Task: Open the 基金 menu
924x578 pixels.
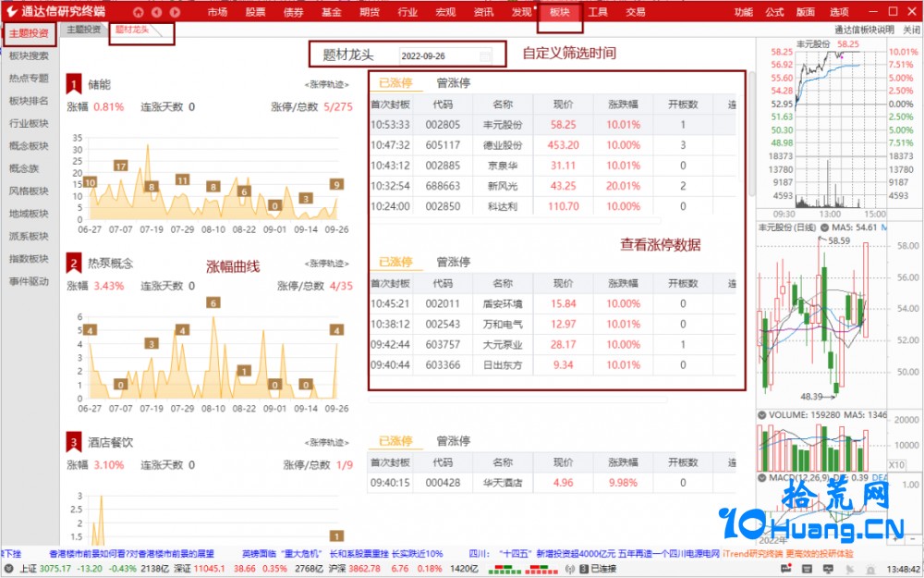Action: tap(331, 12)
